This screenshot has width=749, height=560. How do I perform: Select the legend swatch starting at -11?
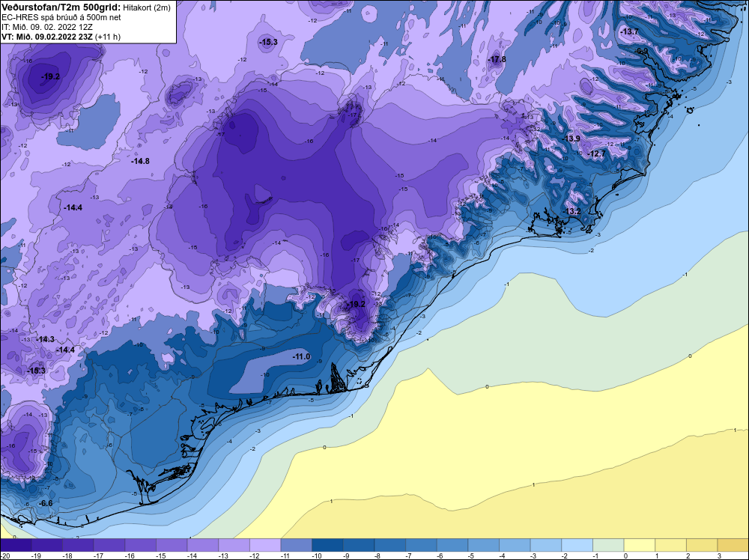pos(297,545)
